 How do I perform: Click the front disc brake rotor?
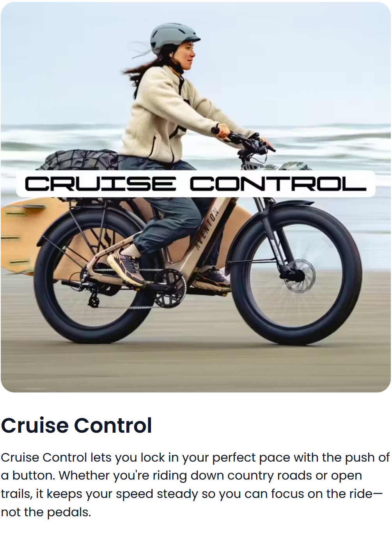[298, 275]
